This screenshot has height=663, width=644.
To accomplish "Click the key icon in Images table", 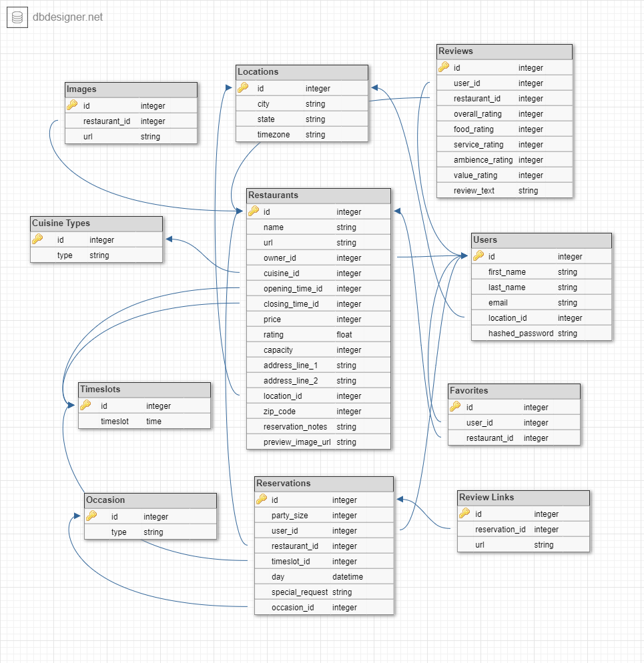I will tap(73, 105).
